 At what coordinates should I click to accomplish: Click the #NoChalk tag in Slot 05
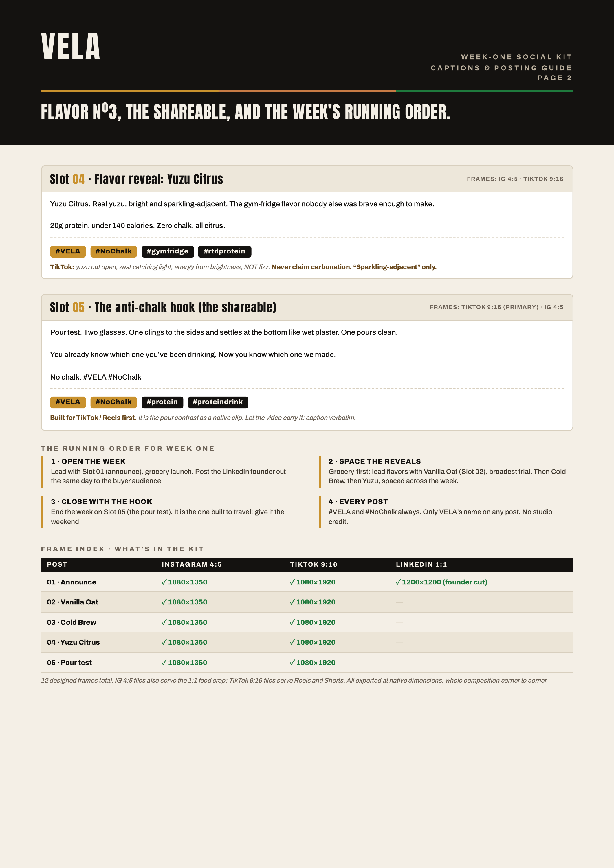[x=113, y=402]
